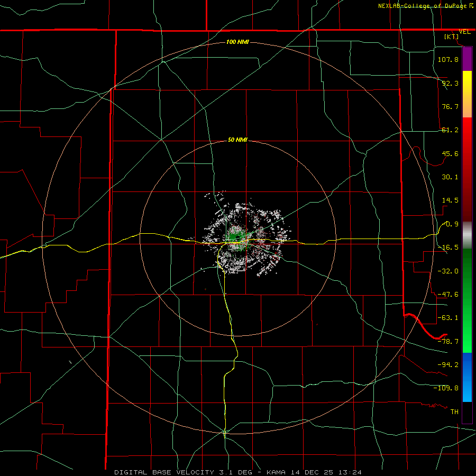
Task: Select the 14.5 scale value
Action: (450, 200)
